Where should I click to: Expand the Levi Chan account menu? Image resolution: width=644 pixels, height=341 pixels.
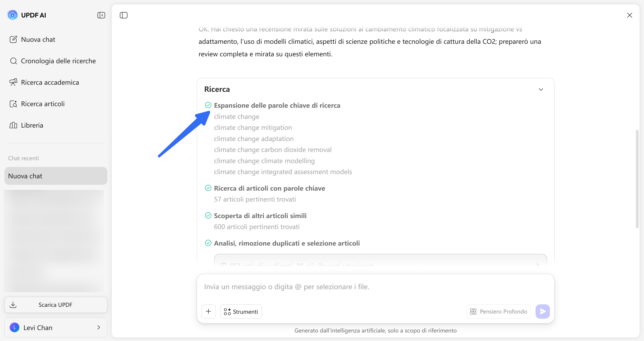coord(56,327)
